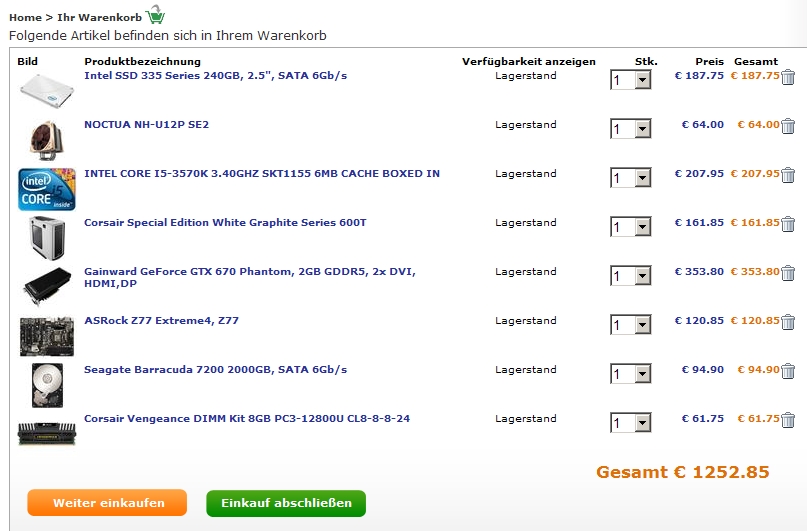
Task: Click the Intel Core i5 logo thumbnail
Action: [47, 189]
